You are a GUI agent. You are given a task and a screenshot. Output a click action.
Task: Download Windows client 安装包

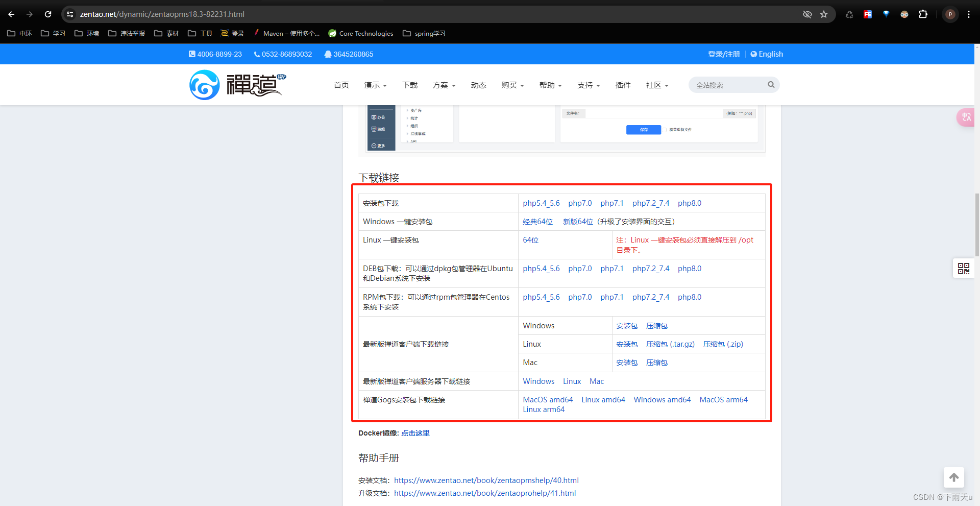[627, 326]
